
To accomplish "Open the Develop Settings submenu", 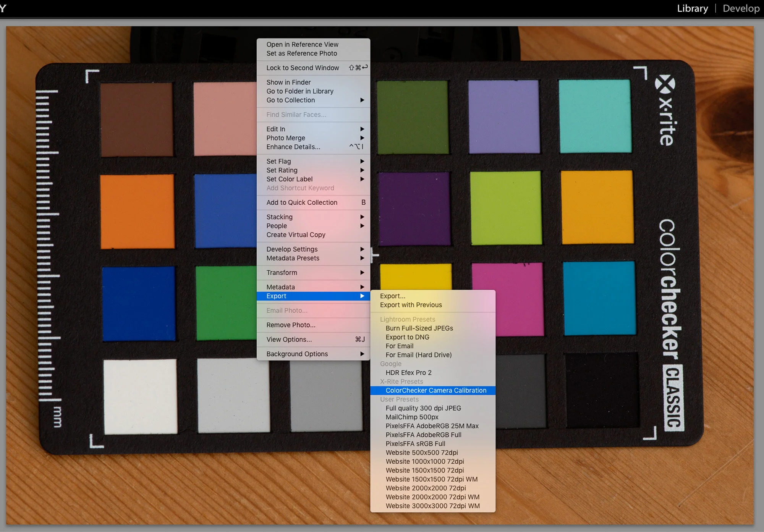I will [x=313, y=249].
